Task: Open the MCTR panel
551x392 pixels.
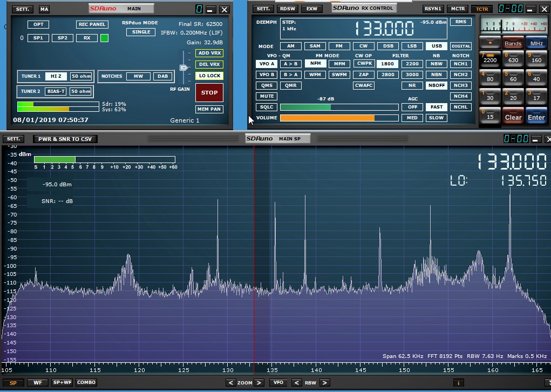Action: coord(458,9)
